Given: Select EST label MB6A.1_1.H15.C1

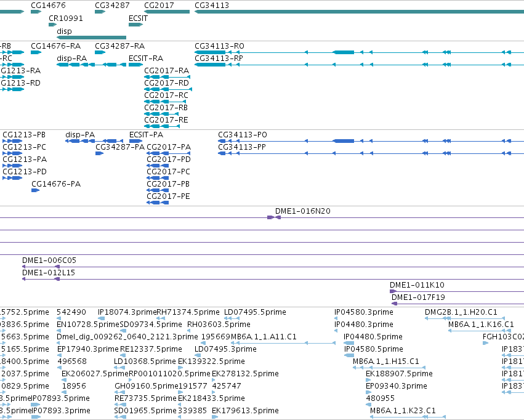Looking at the screenshot, I should coord(386,361).
